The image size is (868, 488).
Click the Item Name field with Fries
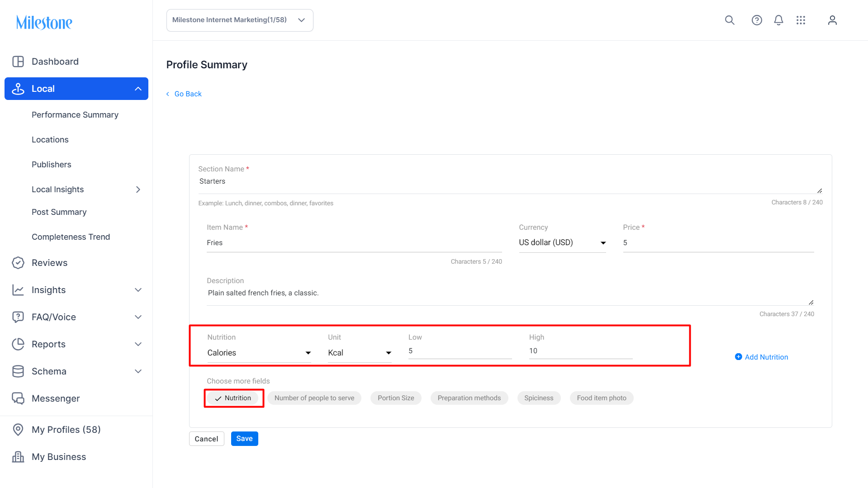tap(354, 243)
